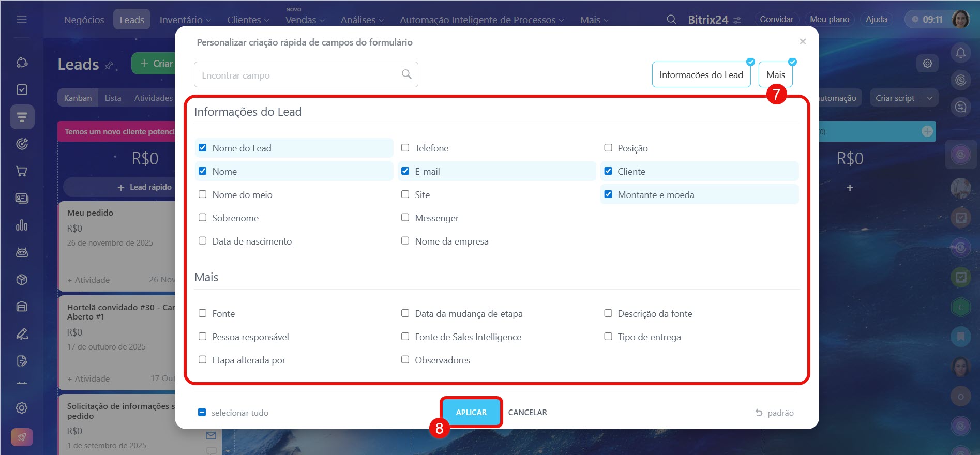
Task: Click the settings gear in Leads toolbar
Action: click(927, 64)
